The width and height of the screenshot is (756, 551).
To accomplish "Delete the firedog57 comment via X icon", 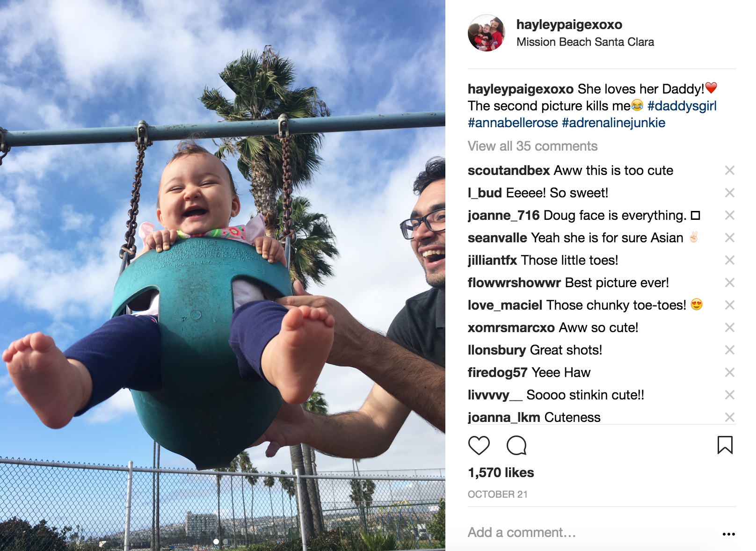I will [729, 372].
